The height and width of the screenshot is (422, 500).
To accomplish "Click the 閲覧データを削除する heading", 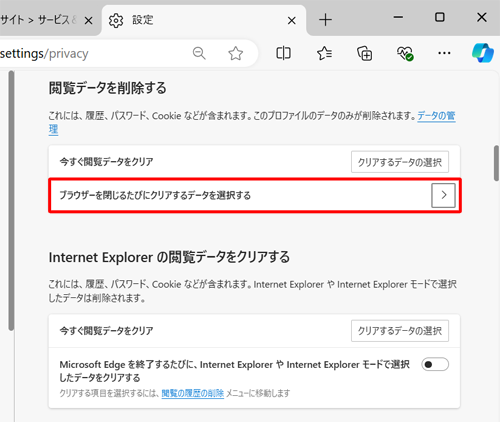I will point(107,88).
